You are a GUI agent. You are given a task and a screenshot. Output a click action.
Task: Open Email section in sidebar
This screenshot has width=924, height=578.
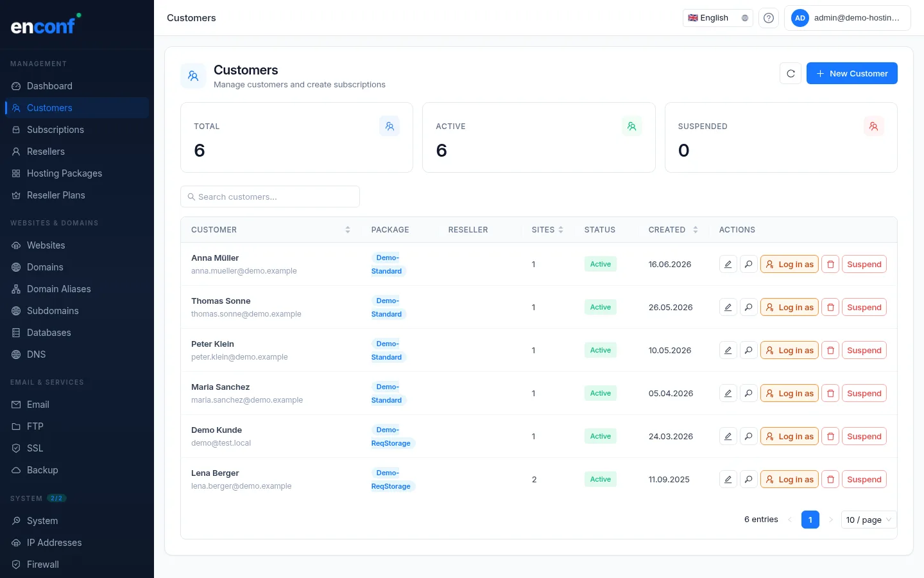(x=77, y=405)
